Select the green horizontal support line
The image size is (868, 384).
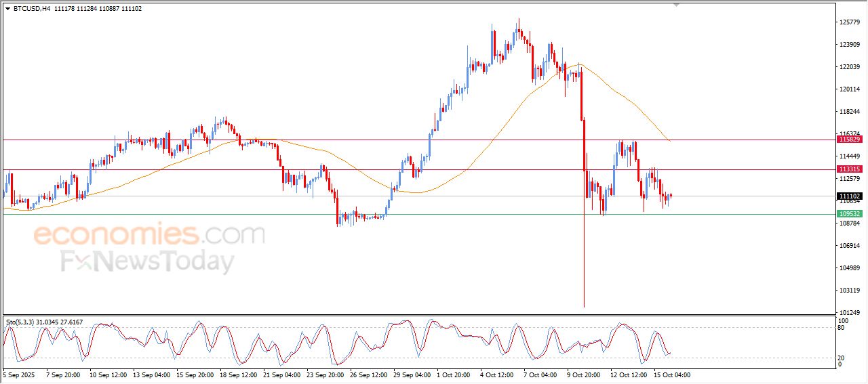tap(418, 214)
